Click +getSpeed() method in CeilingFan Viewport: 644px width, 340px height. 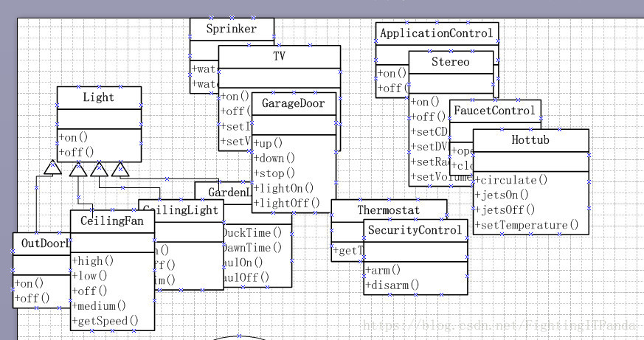click(105, 321)
